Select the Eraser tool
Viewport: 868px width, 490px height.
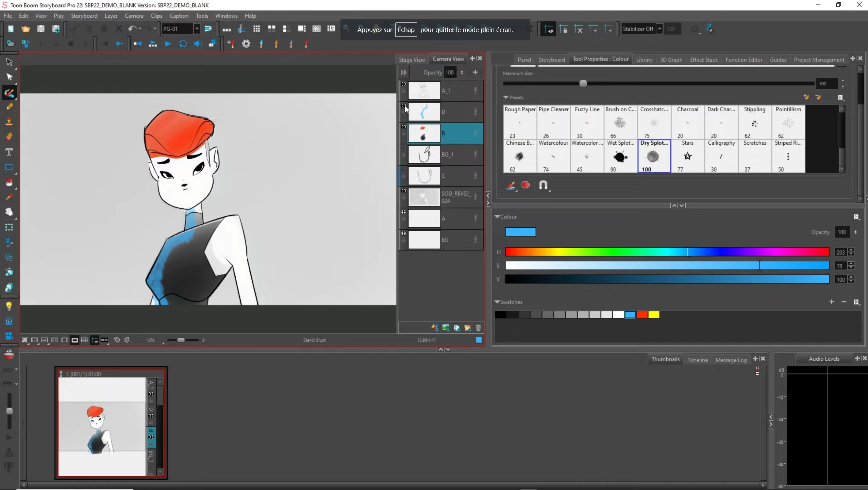(9, 137)
